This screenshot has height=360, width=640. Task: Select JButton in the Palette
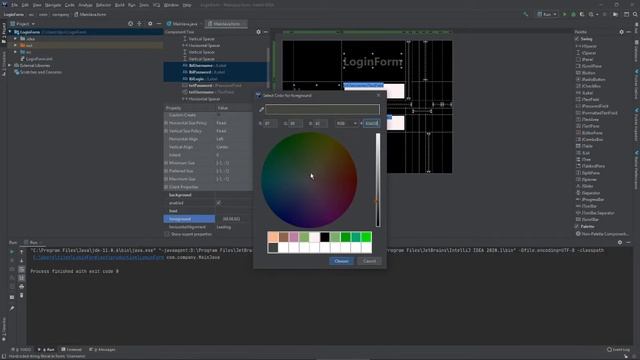(x=586, y=73)
